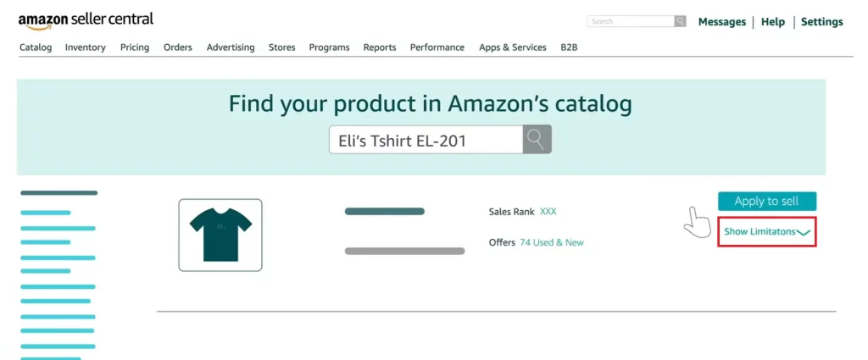The width and height of the screenshot is (868, 360).
Task: Click the header Search input box
Action: click(x=630, y=21)
